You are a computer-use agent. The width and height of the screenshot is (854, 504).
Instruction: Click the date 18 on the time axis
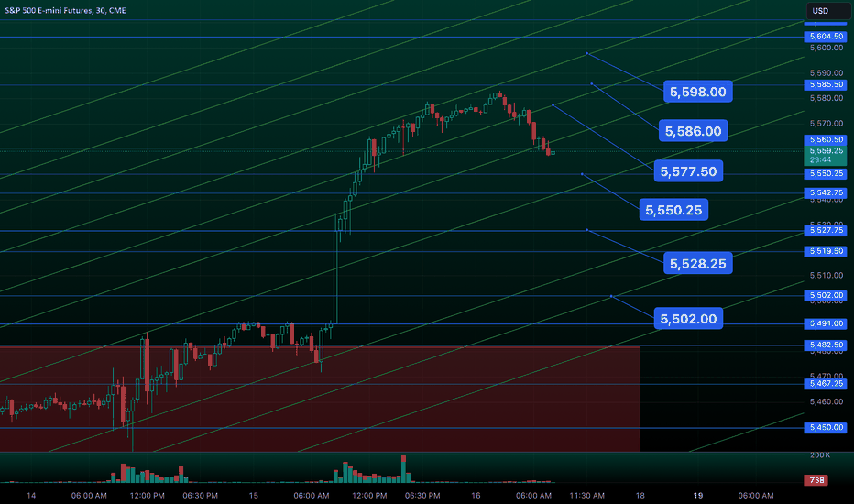pyautogui.click(x=640, y=495)
